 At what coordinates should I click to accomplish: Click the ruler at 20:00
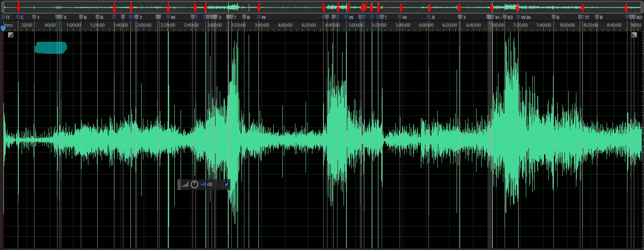(x=27, y=25)
